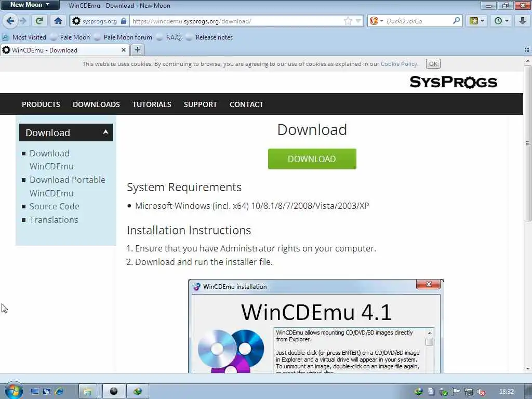Open the SUPPORT menu
Viewport: 532px width, 399px height.
200,104
